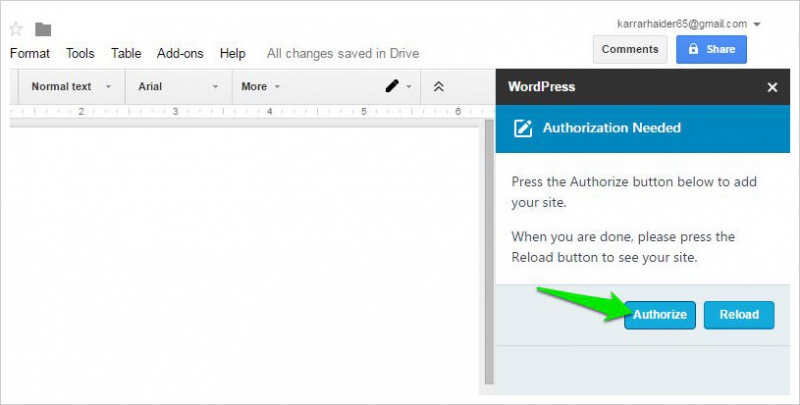Image resolution: width=800 pixels, height=405 pixels.
Task: Click the ruler near mark 4
Action: click(x=269, y=111)
